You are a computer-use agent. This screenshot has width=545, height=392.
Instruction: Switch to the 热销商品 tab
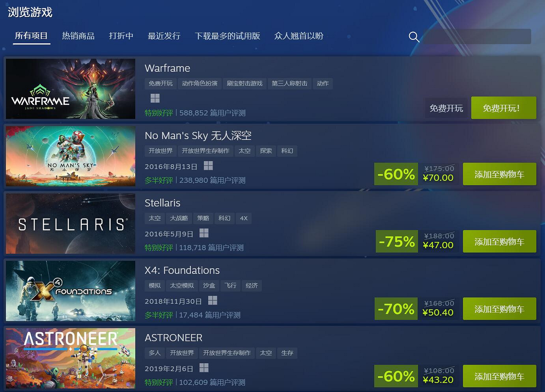tap(78, 36)
